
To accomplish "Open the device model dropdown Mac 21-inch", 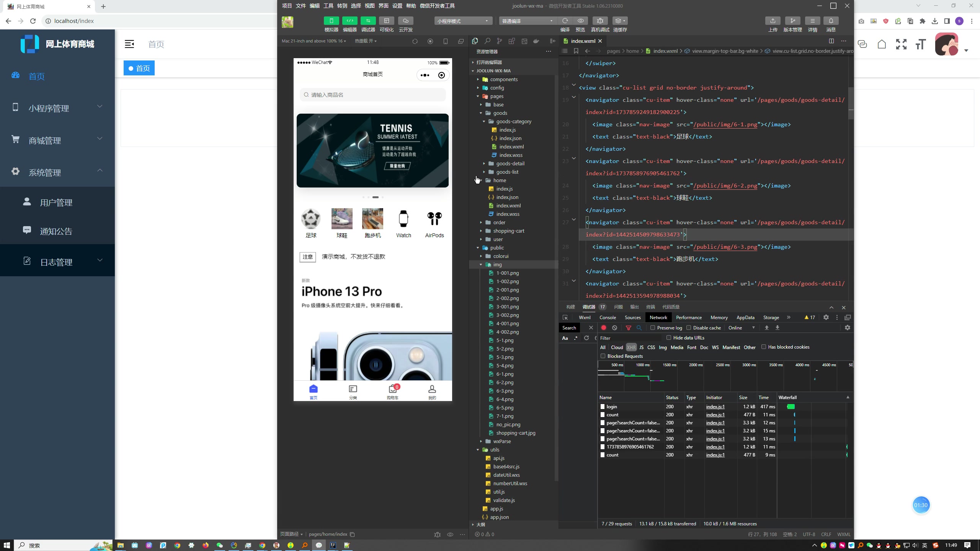I will pos(314,41).
